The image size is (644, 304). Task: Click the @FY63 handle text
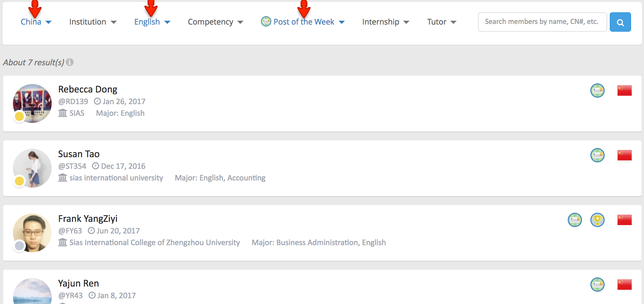[x=70, y=231]
